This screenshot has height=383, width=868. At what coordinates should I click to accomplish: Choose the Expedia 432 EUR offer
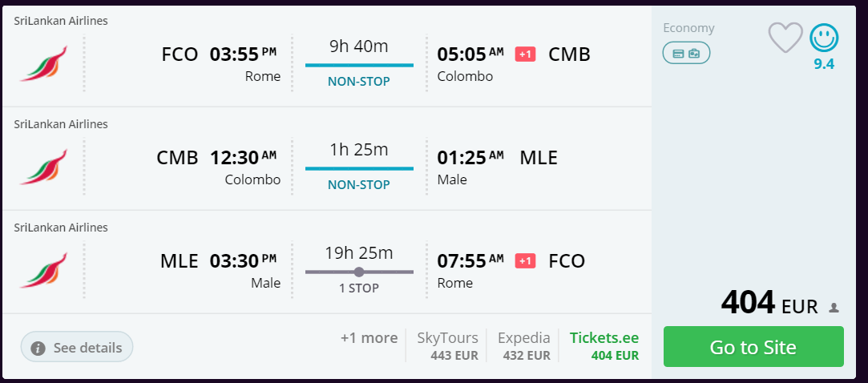click(524, 346)
